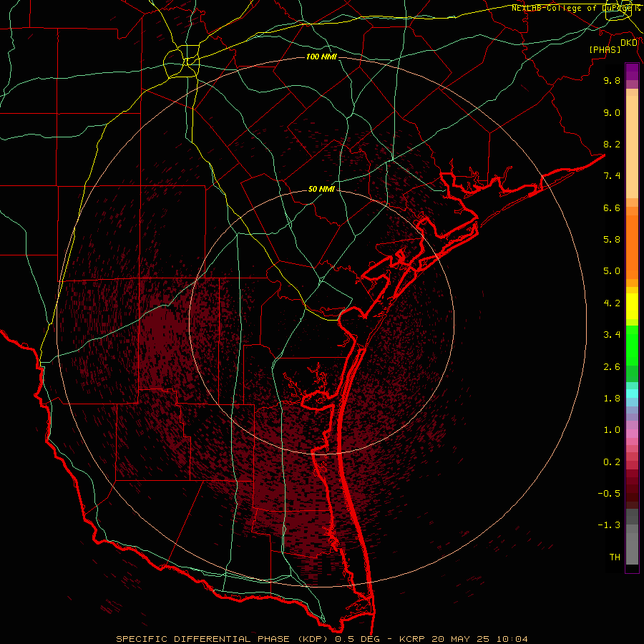Click the 1.0 value on the color scale
Screen dimensions: 644x644
coord(612,430)
